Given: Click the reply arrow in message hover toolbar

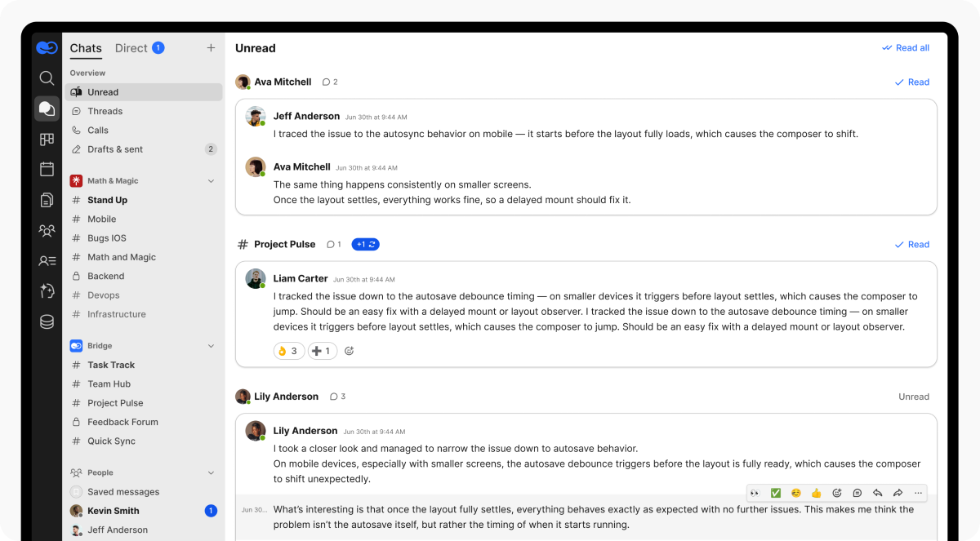Looking at the screenshot, I should pyautogui.click(x=878, y=493).
